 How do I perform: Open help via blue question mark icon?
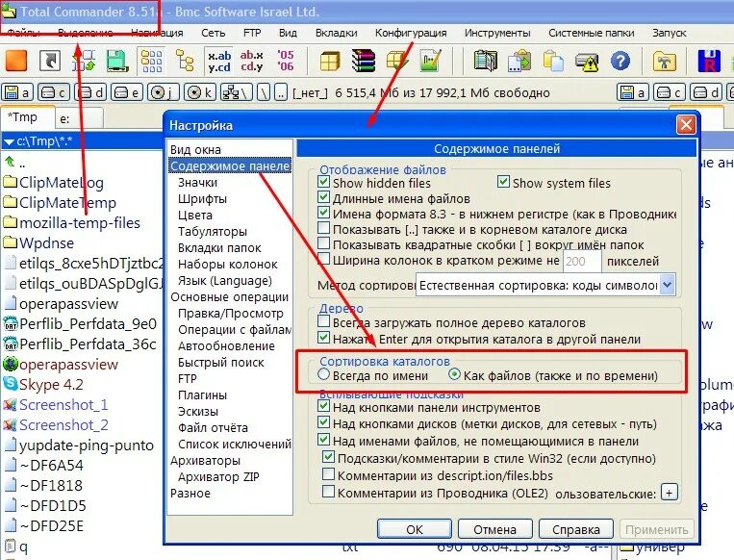(x=620, y=61)
